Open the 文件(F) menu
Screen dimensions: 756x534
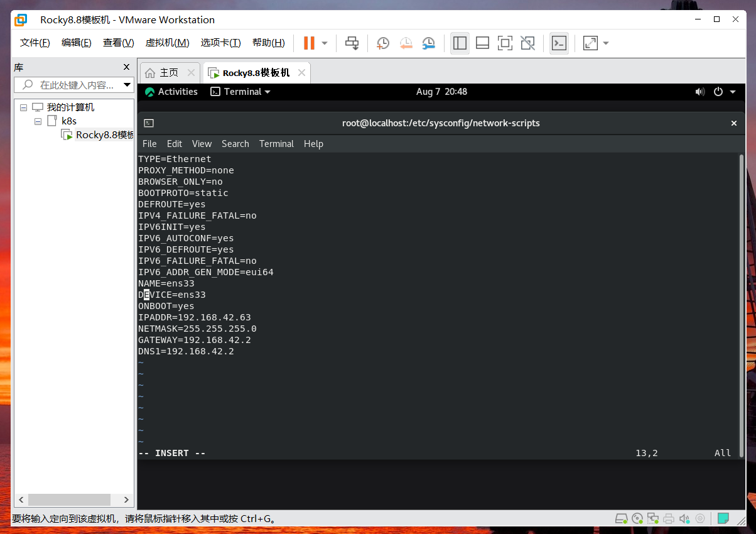(x=35, y=43)
